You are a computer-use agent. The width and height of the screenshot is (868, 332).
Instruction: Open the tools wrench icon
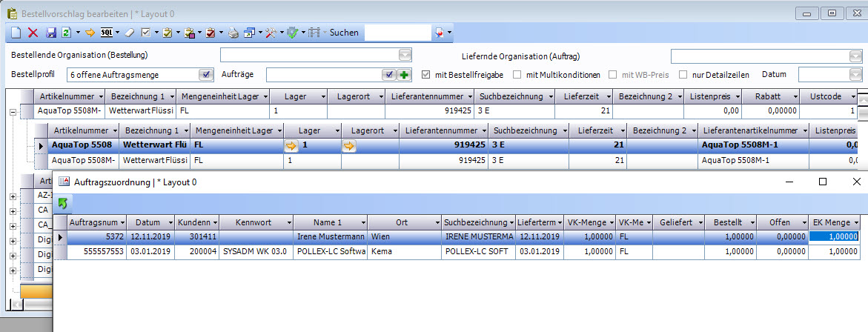point(271,33)
